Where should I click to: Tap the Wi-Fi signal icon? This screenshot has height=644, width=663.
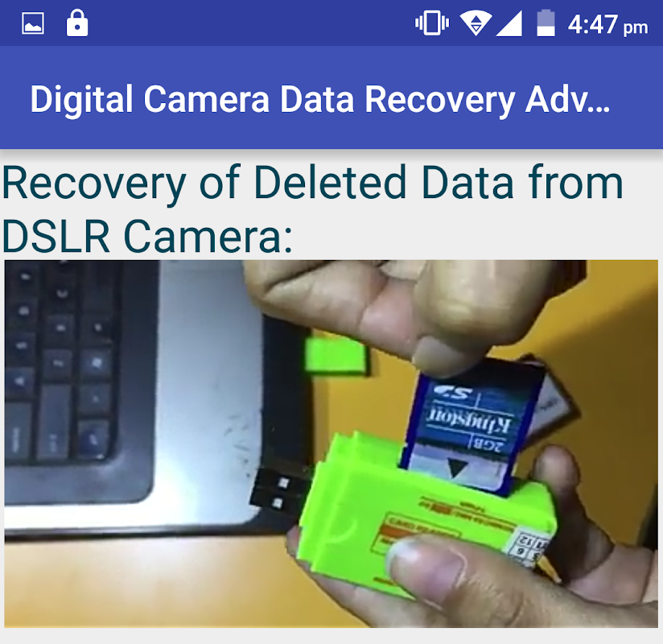click(x=476, y=23)
